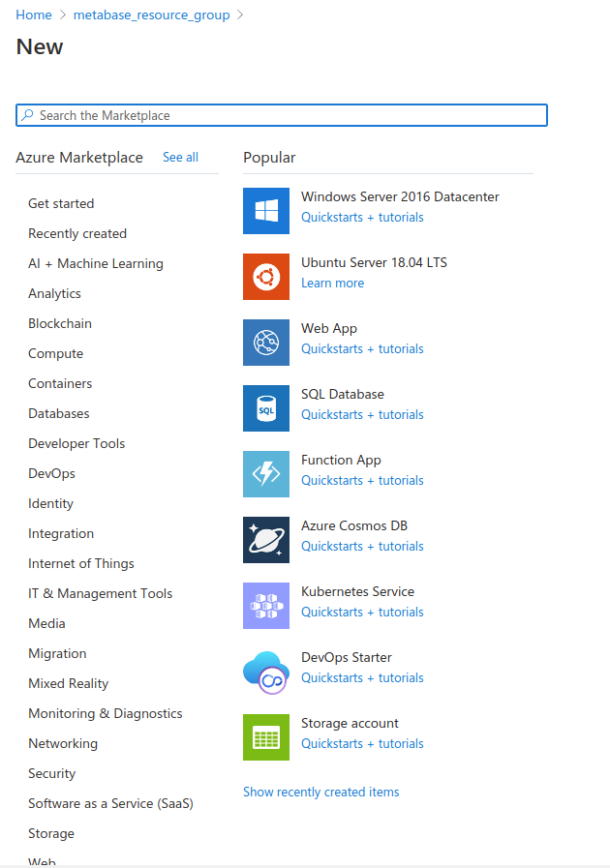Browse the Internet of Things category
Image resolution: width=610 pixels, height=868 pixels.
[81, 563]
